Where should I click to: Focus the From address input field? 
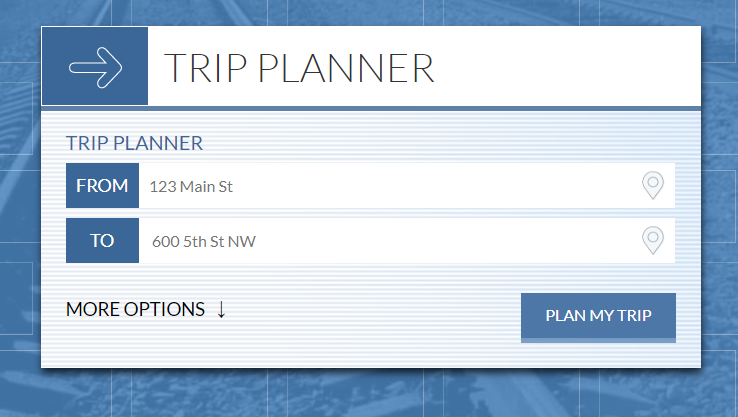point(407,185)
